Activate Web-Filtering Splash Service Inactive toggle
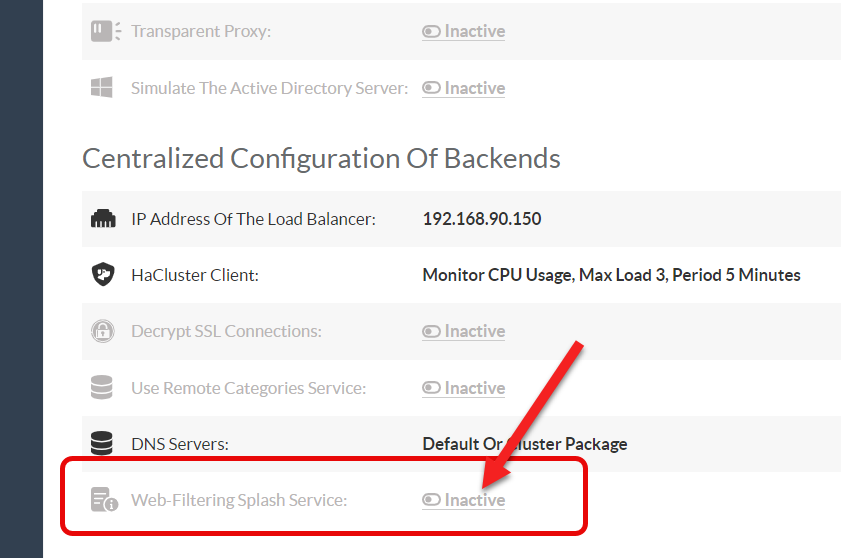This screenshot has width=841, height=558. pos(463,500)
